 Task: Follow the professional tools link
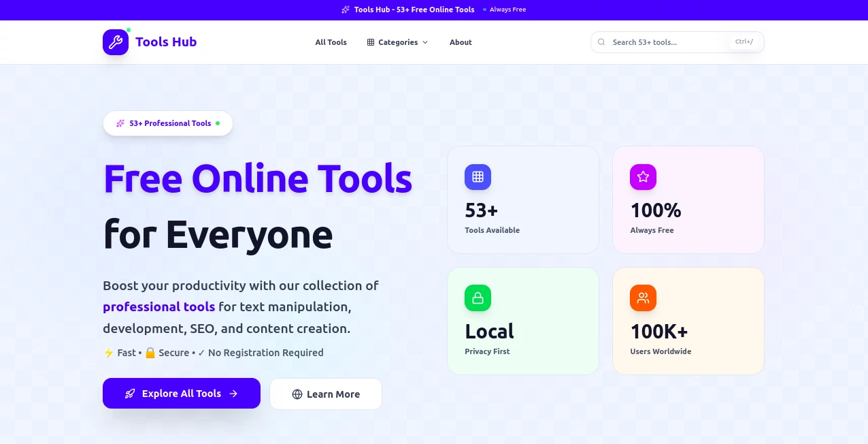coord(158,307)
